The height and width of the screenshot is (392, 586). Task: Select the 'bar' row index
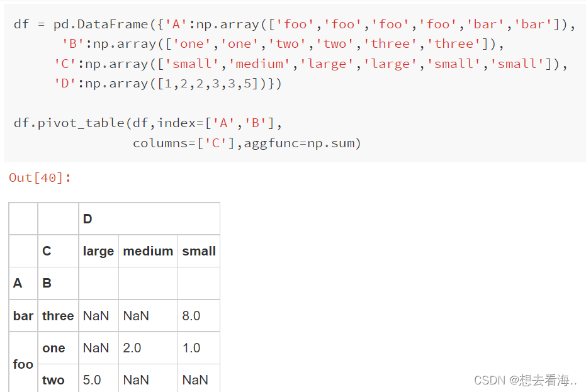coord(23,316)
